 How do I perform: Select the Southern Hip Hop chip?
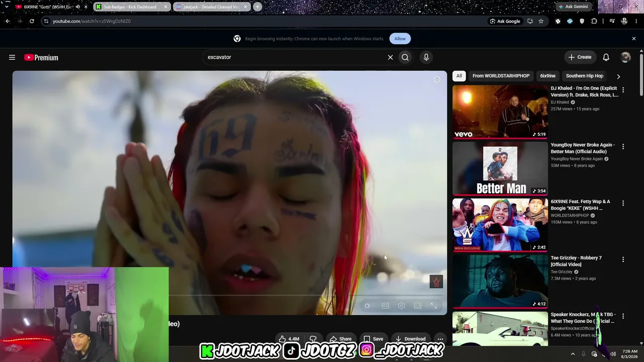click(x=584, y=76)
